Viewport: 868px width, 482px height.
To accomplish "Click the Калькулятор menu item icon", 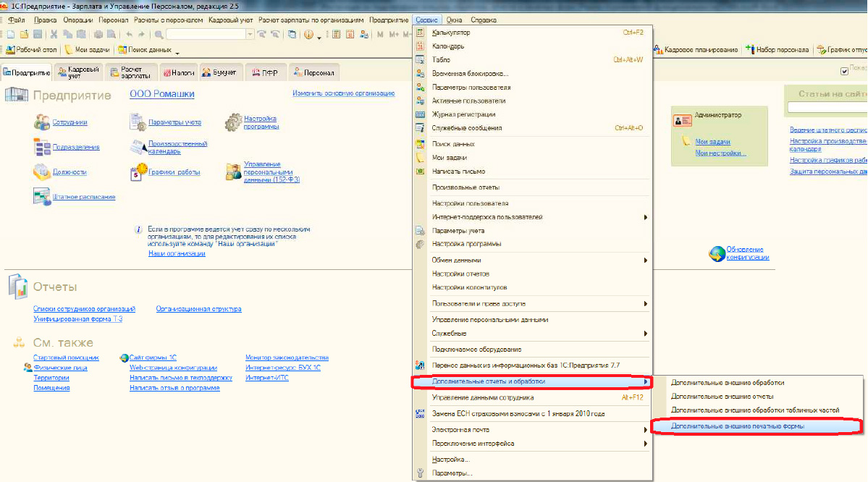I will point(420,33).
